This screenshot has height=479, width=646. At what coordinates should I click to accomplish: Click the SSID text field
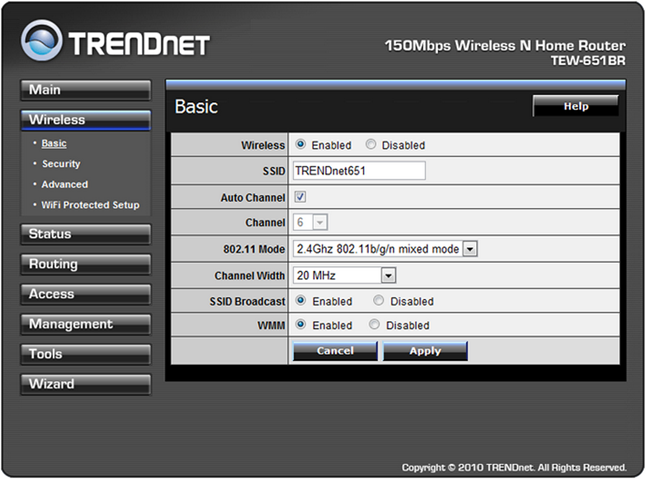point(359,171)
